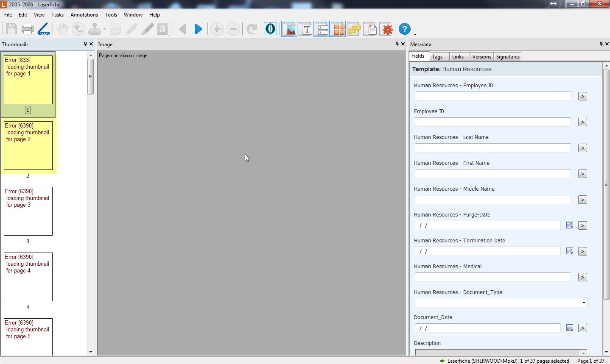
Task: Select the Sticky Note tool
Action: (x=115, y=29)
